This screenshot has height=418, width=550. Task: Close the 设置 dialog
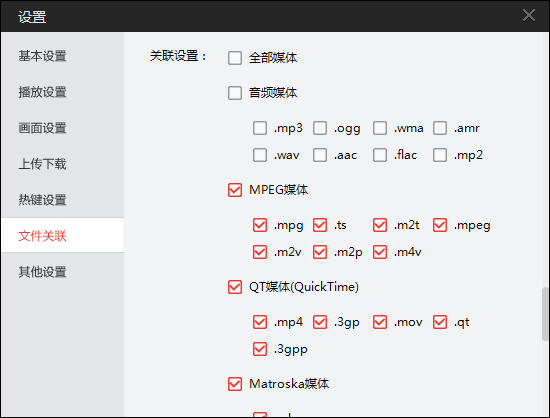tap(529, 15)
